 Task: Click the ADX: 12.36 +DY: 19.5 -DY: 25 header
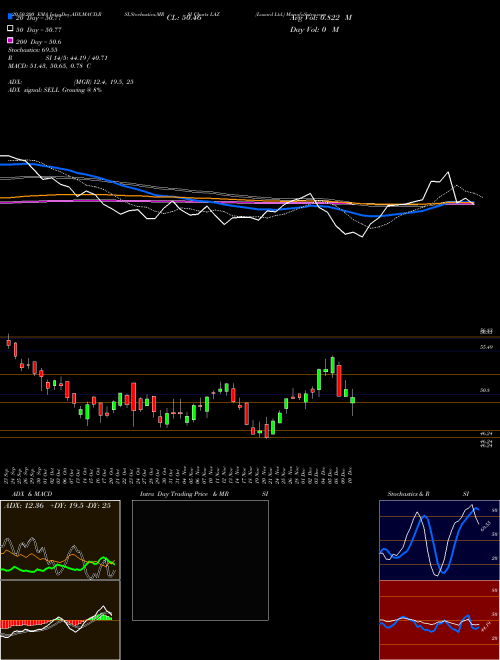57,505
